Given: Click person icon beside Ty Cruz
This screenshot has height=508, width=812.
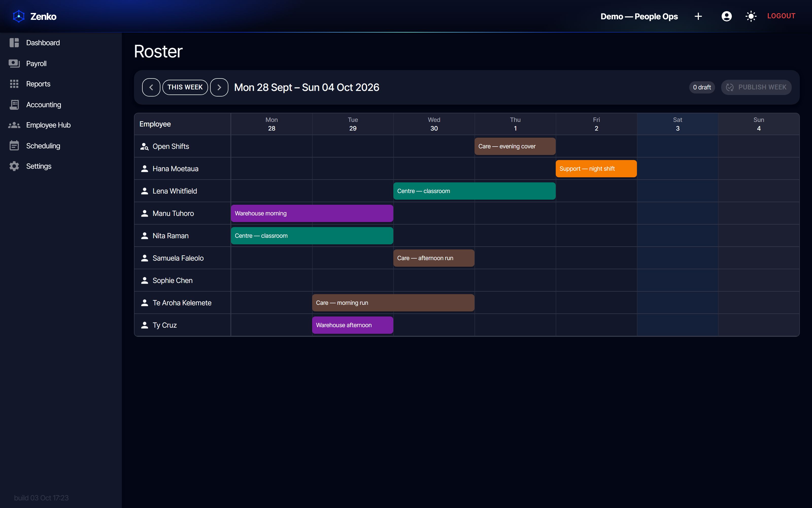Looking at the screenshot, I should coord(144,325).
